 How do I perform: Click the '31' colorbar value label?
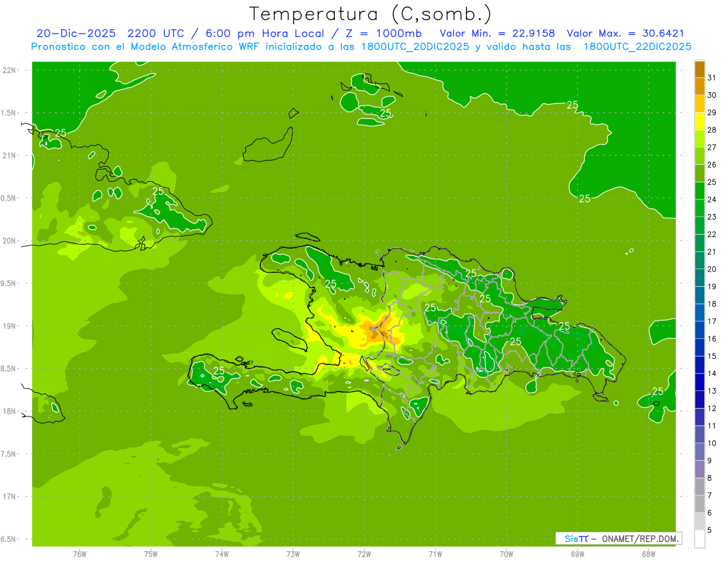(712, 78)
